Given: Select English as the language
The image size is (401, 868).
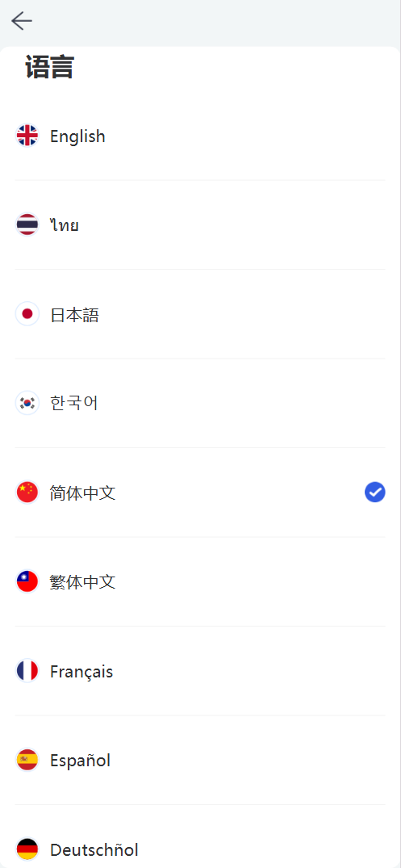Looking at the screenshot, I should (200, 136).
